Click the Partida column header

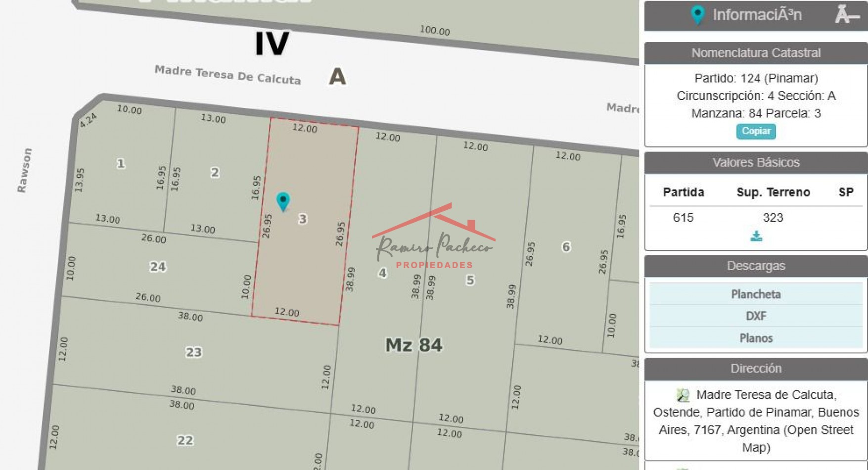coord(683,192)
